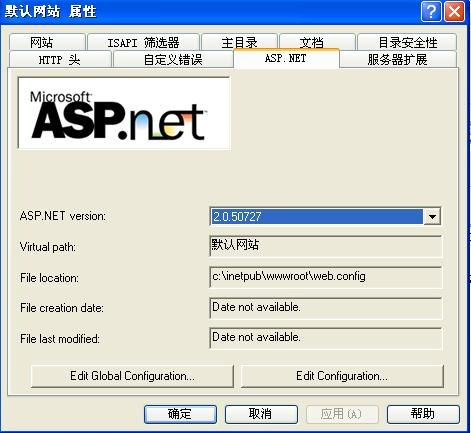471x433 pixels.
Task: Open the HTTP 头 tab
Action: (x=60, y=60)
